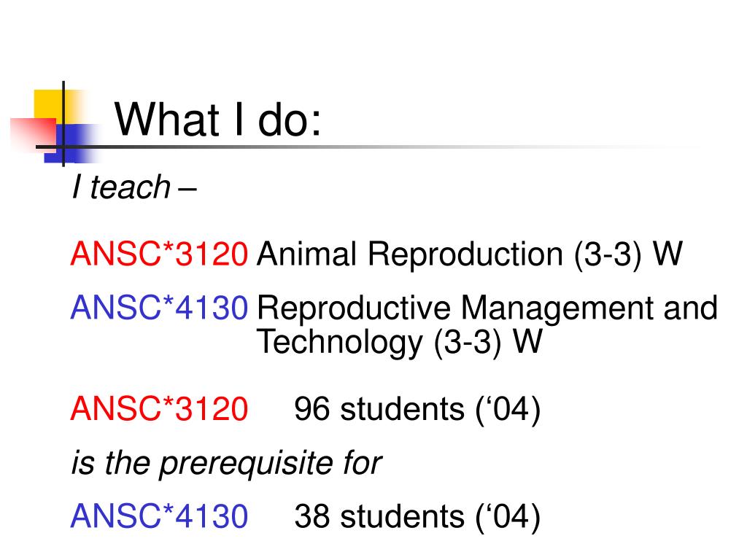
Task: Click the slide title 'What I do:'
Action: click(x=217, y=120)
